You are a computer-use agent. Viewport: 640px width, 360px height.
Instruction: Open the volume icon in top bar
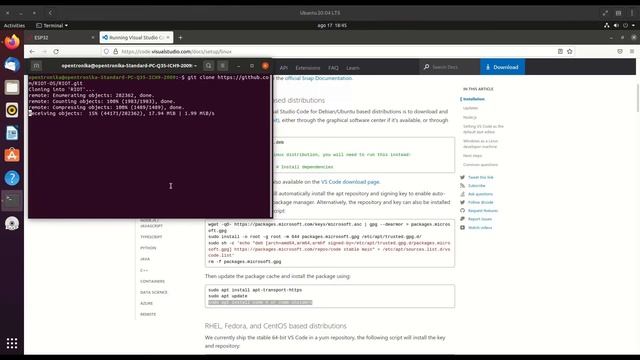616,25
